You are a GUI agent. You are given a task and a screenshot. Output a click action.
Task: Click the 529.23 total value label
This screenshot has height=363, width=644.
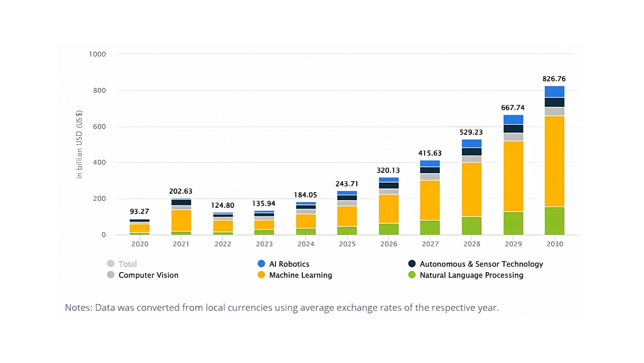(471, 132)
